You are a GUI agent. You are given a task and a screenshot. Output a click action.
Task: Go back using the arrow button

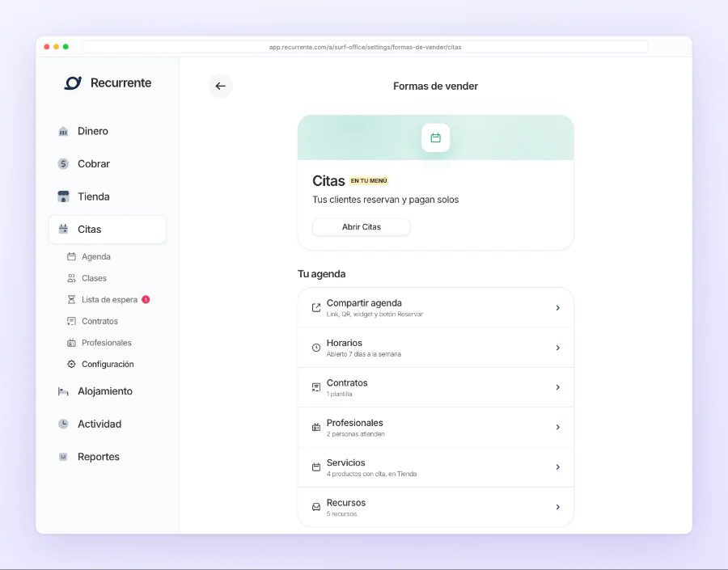221,86
